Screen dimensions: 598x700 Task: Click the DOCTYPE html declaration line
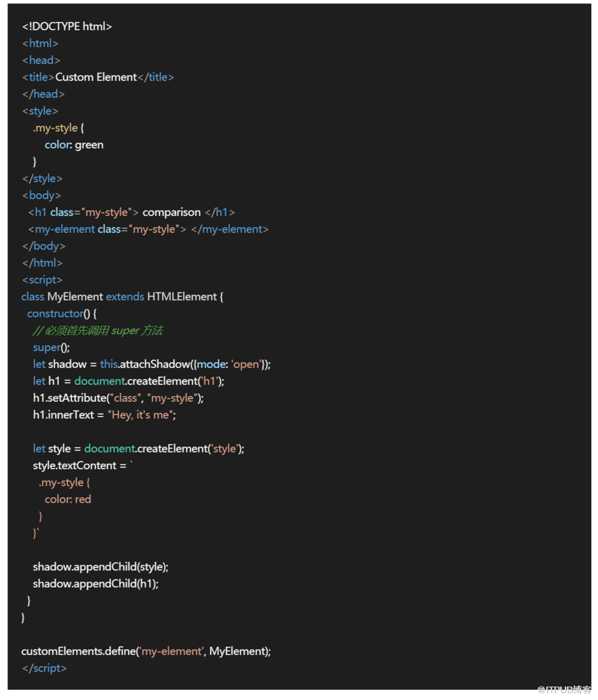67,27
